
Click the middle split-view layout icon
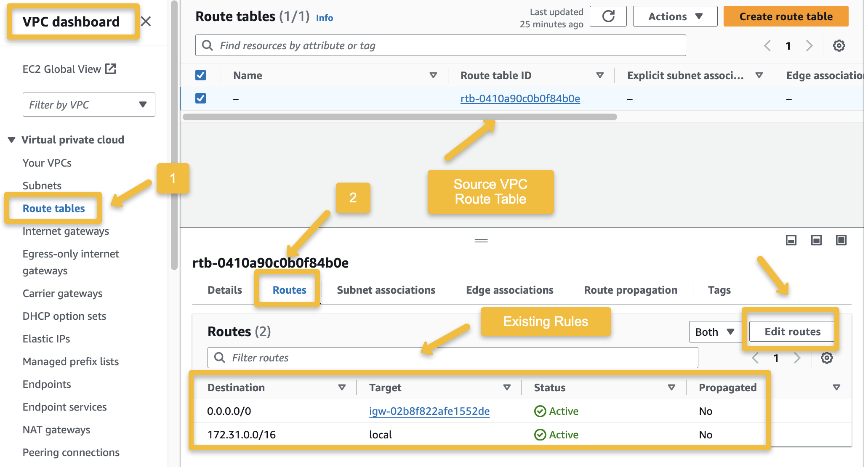(x=816, y=240)
